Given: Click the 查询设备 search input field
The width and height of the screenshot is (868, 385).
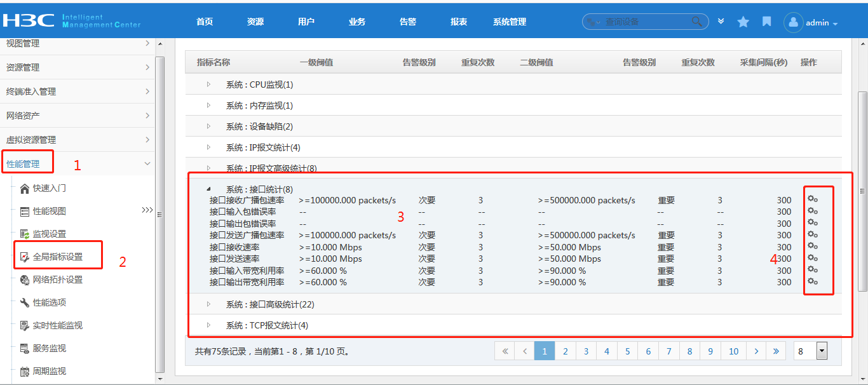Looking at the screenshot, I should coord(645,22).
